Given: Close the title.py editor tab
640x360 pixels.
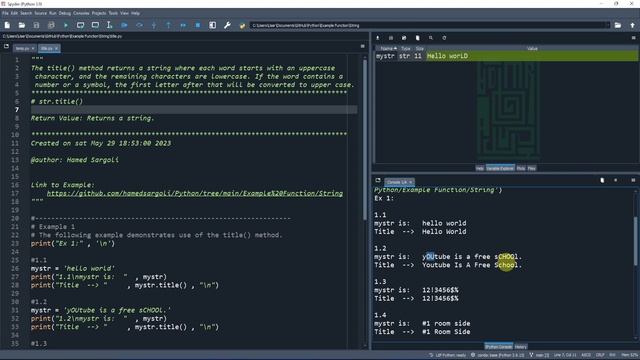Looking at the screenshot, I should click(56, 49).
